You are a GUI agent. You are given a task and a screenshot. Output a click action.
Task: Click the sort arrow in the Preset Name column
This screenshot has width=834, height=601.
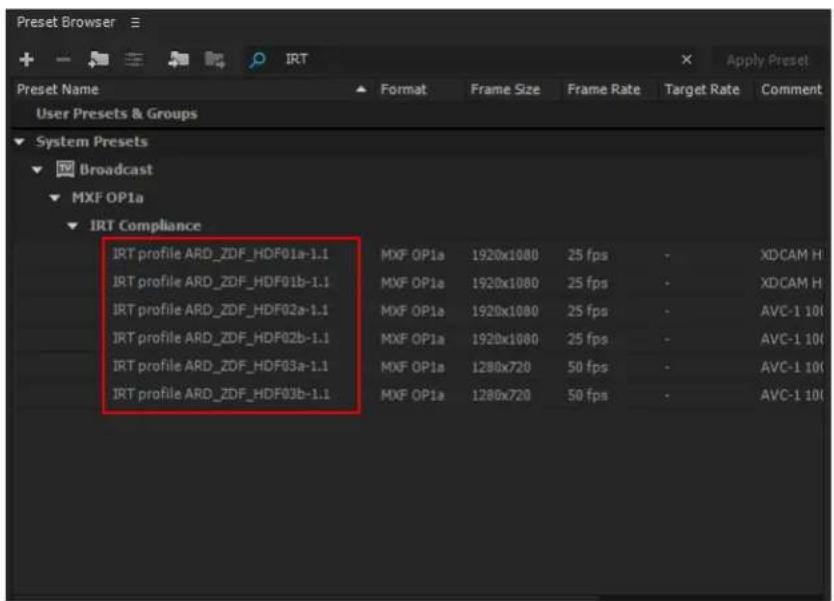361,89
